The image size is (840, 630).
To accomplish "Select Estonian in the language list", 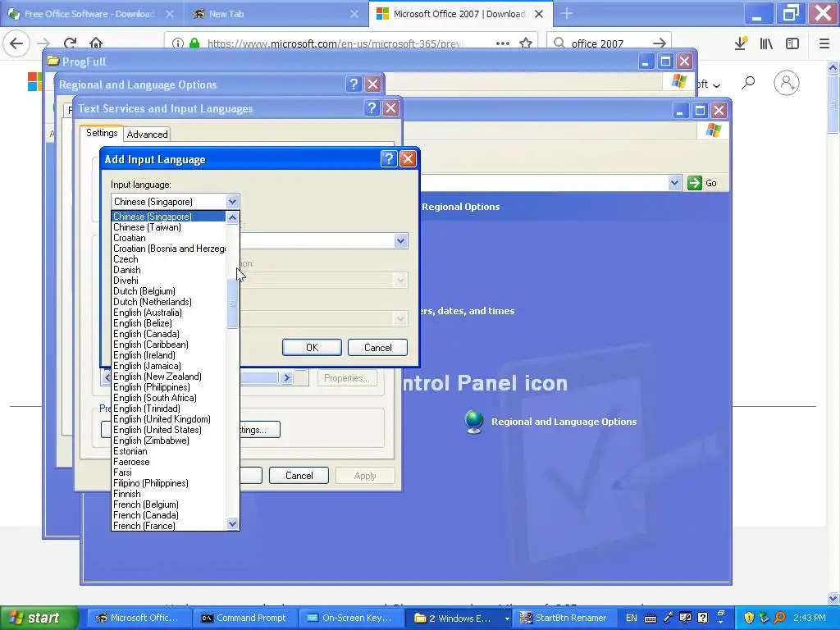I will (169, 451).
